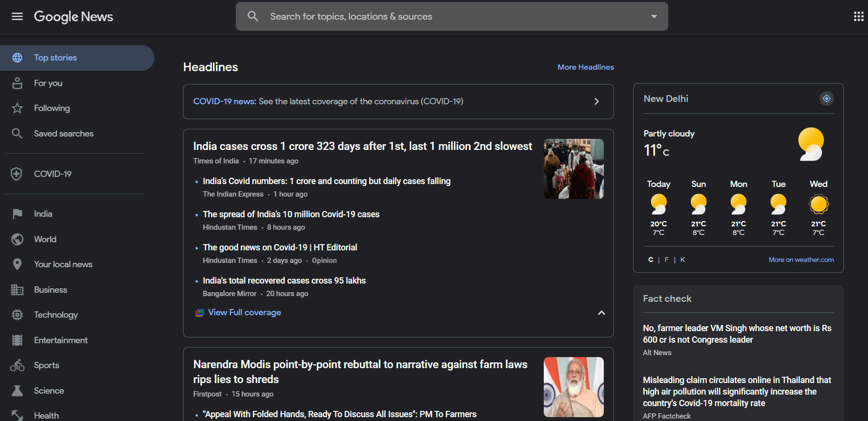
Task: Click the search topics input field
Action: (452, 16)
